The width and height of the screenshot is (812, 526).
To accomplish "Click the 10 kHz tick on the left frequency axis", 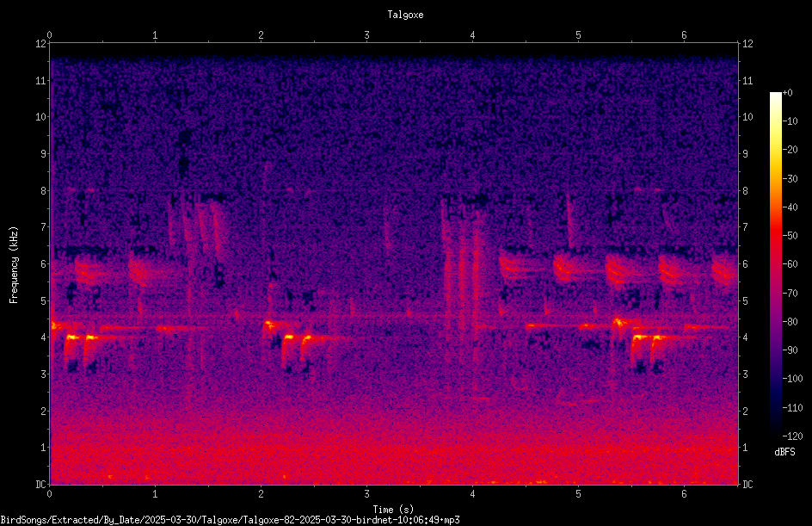I will click(40, 117).
